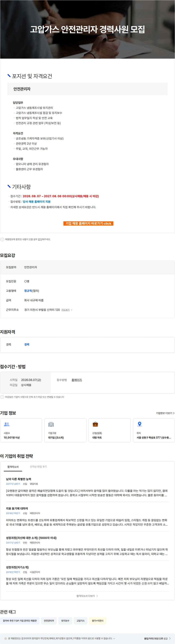Select the 대형 마트 industry text

click(97, 437)
